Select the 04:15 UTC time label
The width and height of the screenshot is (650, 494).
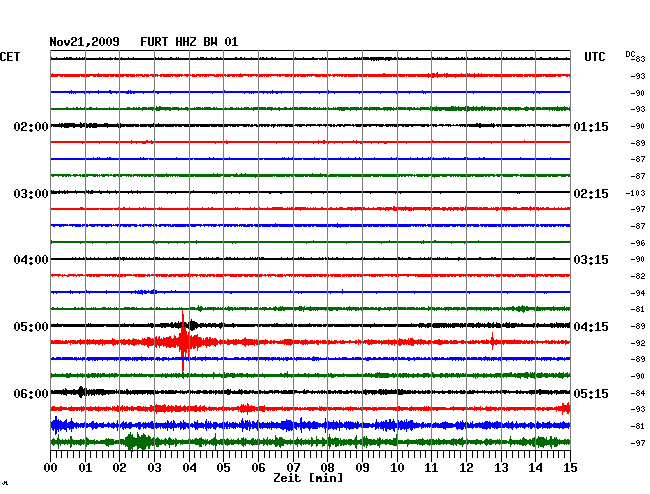591,327
